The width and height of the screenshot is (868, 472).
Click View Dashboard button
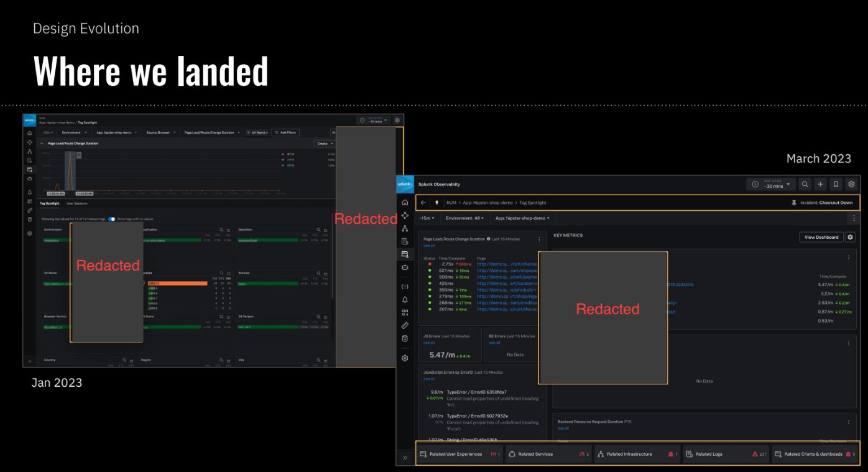821,237
